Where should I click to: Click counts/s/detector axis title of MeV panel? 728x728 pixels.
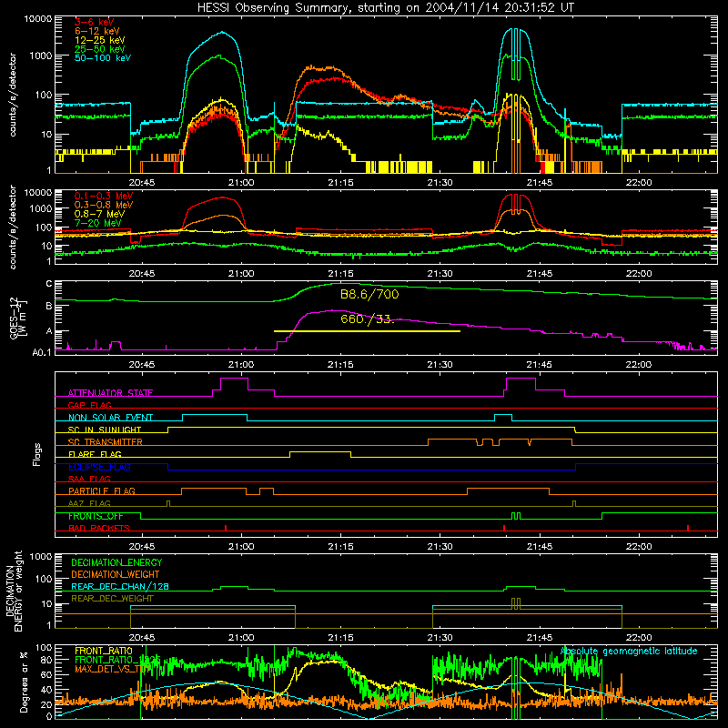(x=12, y=227)
